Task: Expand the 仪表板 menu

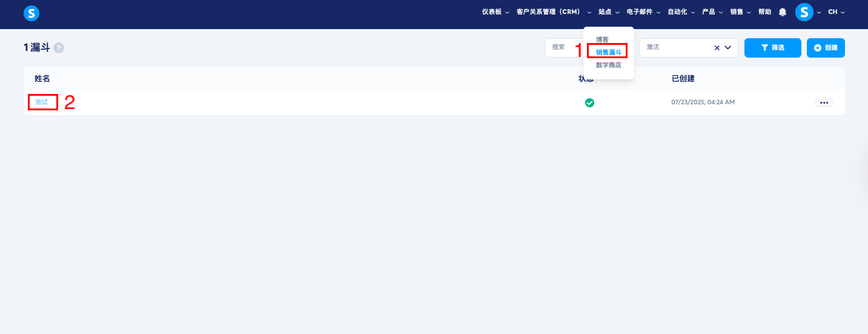Action: click(495, 12)
